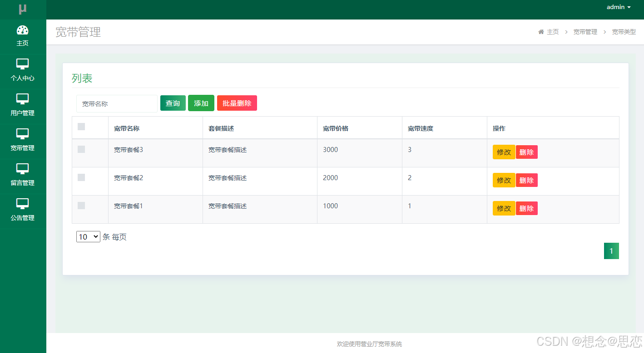Click 修改 for 宽带套餐2
The height and width of the screenshot is (353, 644).
tap(504, 180)
